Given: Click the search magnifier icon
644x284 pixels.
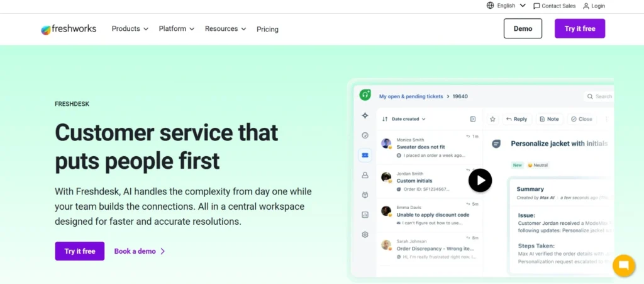Looking at the screenshot, I should click(590, 96).
